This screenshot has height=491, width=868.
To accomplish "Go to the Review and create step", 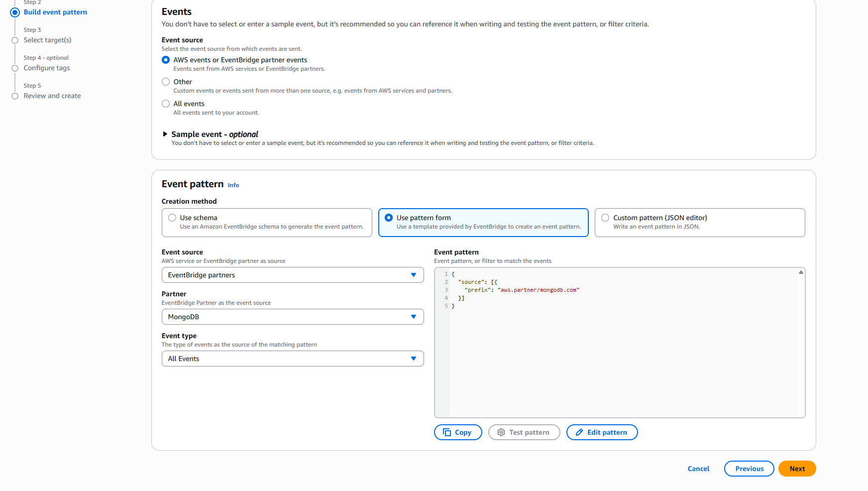I will click(x=52, y=96).
